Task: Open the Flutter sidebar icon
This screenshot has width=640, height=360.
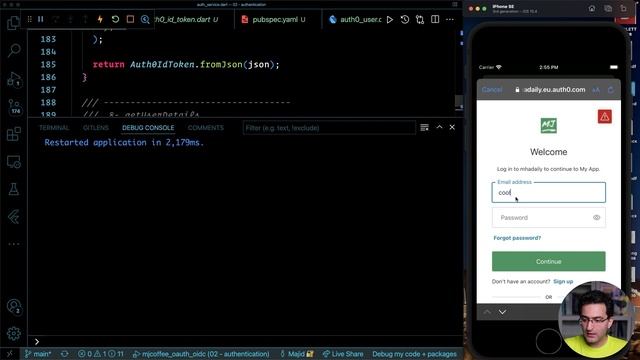Action: coord(14,217)
